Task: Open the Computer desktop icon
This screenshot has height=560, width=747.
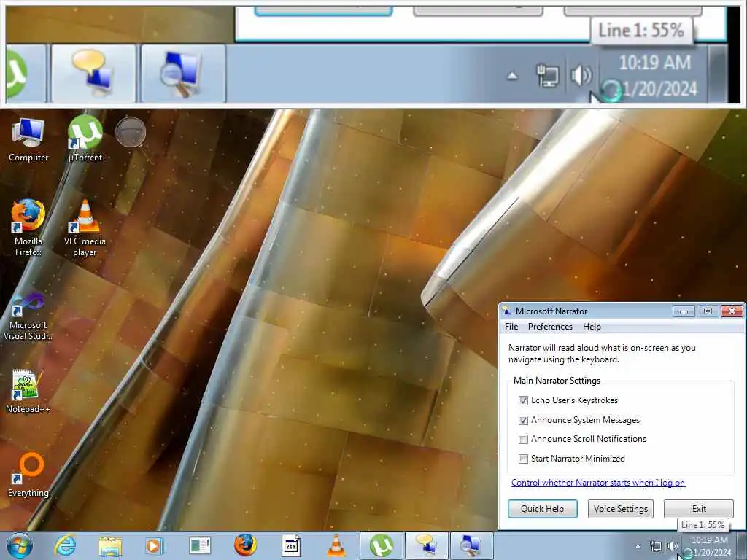Action: click(x=28, y=139)
